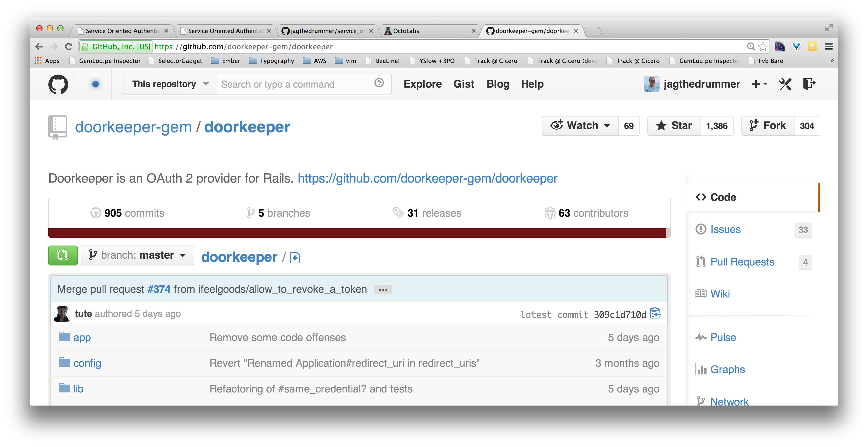Star the doorkeeper repository
868x447 pixels.
click(x=674, y=126)
